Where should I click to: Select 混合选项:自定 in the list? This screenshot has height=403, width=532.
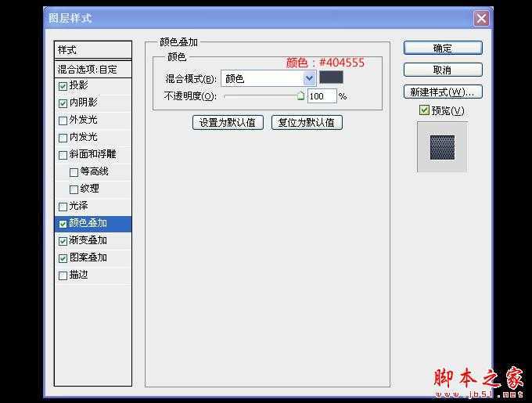click(93, 70)
